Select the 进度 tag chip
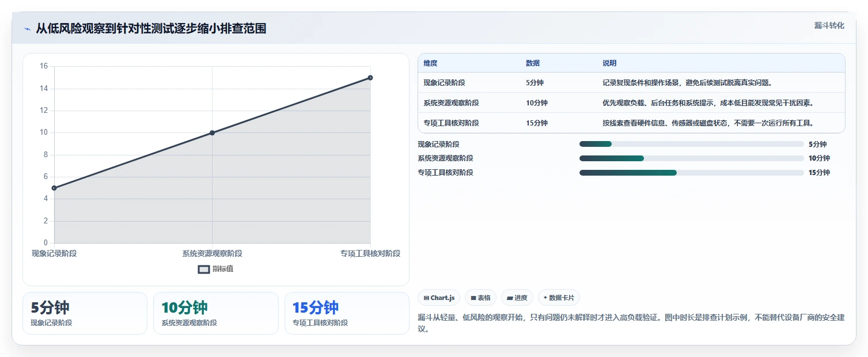This screenshot has width=868, height=357. (x=517, y=298)
